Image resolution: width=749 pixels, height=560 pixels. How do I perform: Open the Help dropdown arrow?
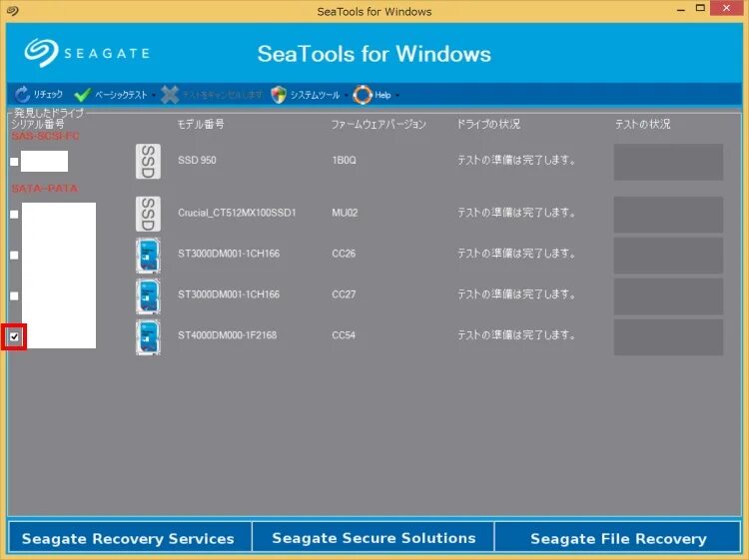(396, 96)
